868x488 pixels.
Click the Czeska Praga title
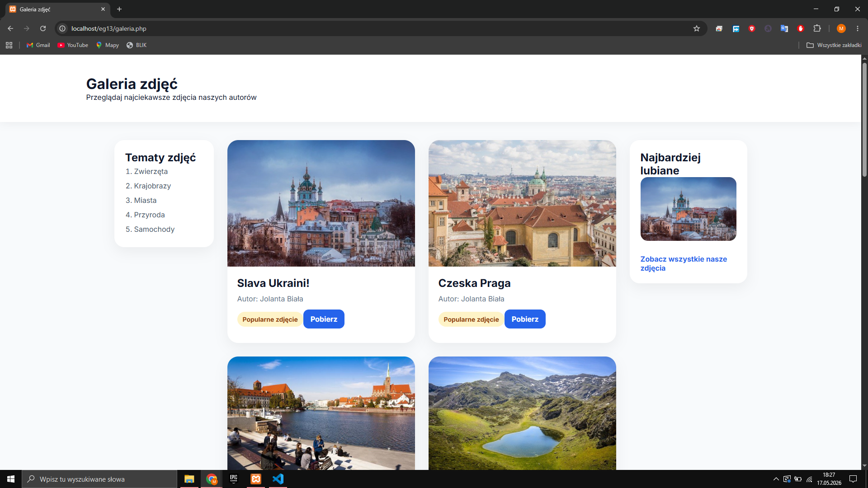[474, 283]
